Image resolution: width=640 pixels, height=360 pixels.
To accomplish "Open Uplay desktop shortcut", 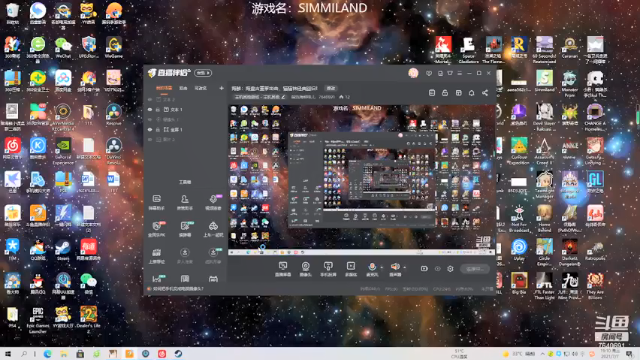I will (x=519, y=250).
